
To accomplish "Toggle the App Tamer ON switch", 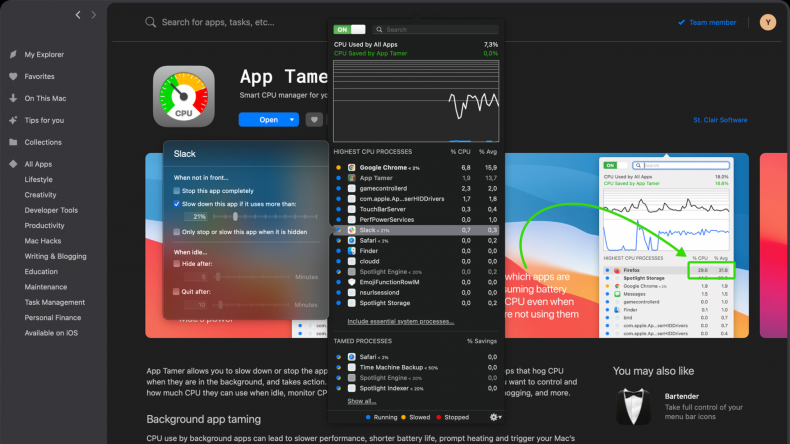I will click(349, 29).
